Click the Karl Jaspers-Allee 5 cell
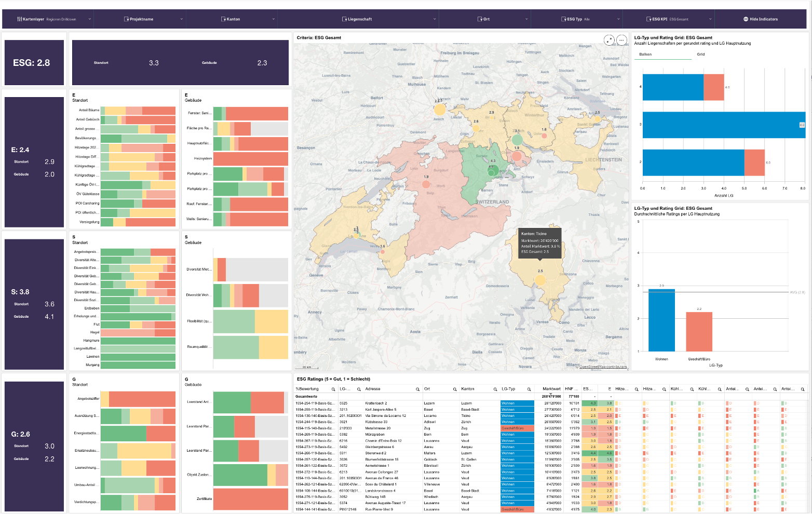 (x=381, y=410)
